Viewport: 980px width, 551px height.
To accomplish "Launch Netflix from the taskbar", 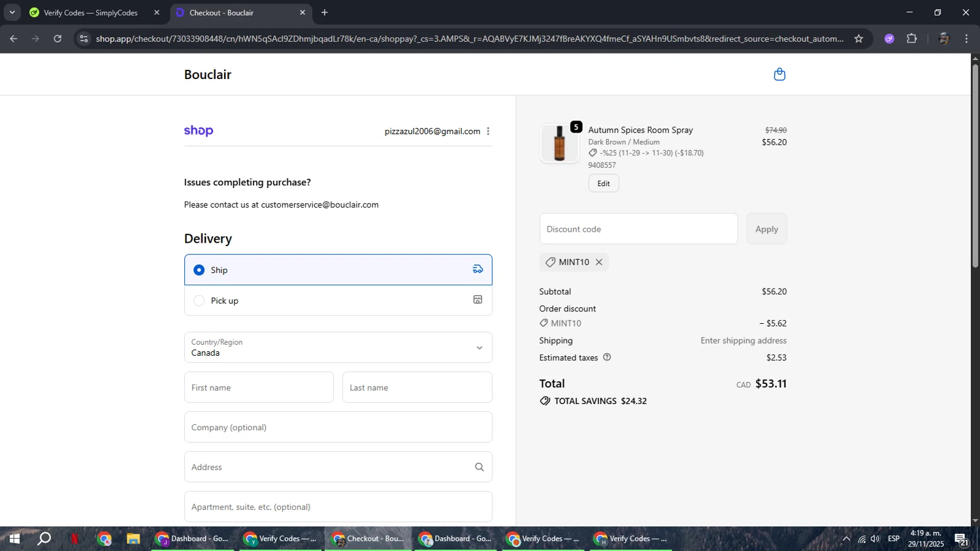I will tap(74, 539).
